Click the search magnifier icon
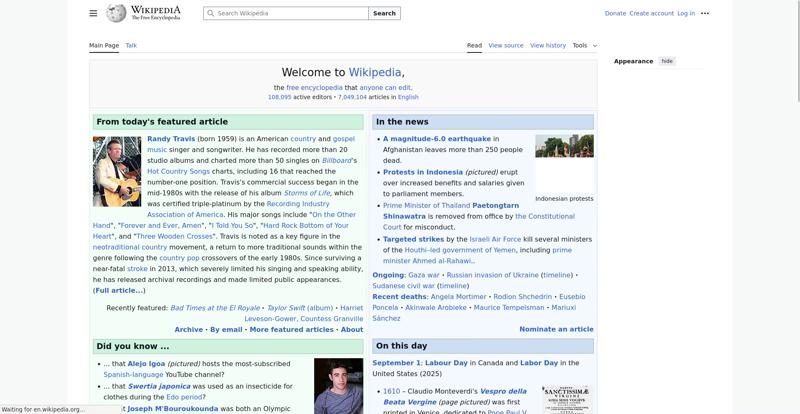This screenshot has height=414, width=800. pyautogui.click(x=210, y=13)
